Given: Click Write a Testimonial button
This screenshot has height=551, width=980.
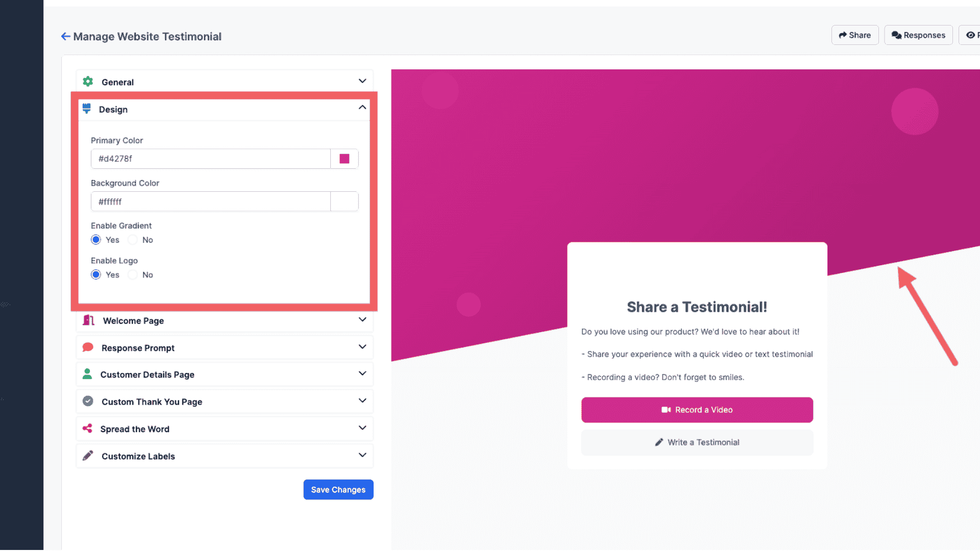Looking at the screenshot, I should tap(697, 442).
